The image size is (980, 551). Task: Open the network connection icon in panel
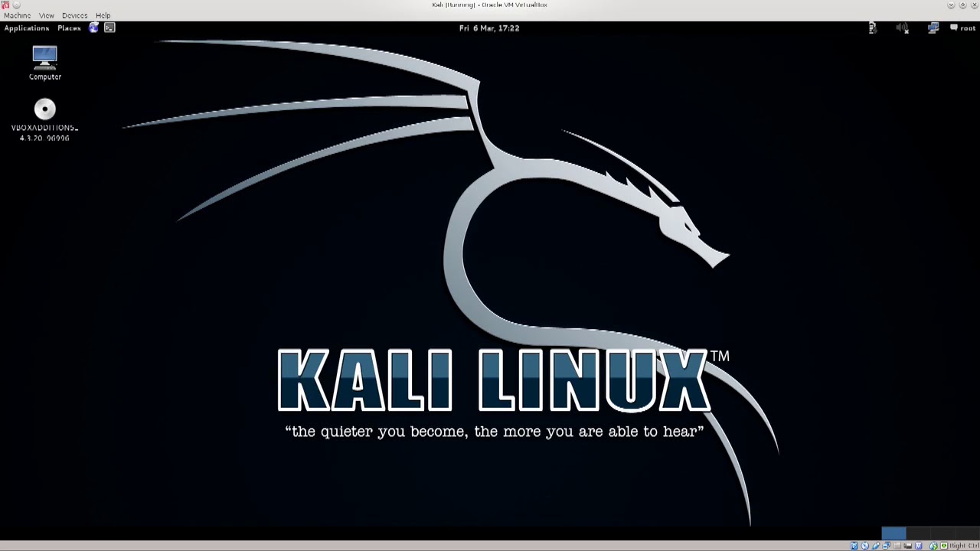point(933,28)
